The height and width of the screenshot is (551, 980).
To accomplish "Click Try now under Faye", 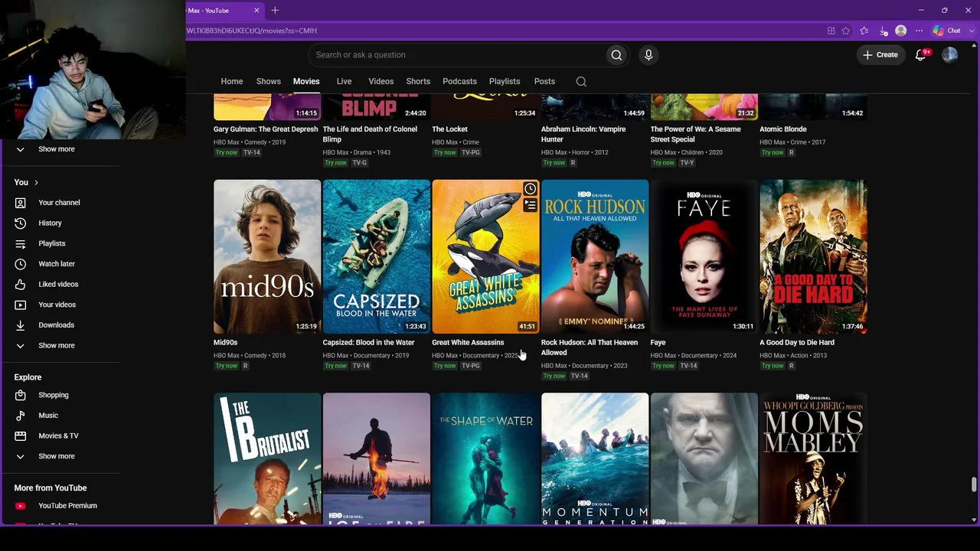I will point(663,366).
